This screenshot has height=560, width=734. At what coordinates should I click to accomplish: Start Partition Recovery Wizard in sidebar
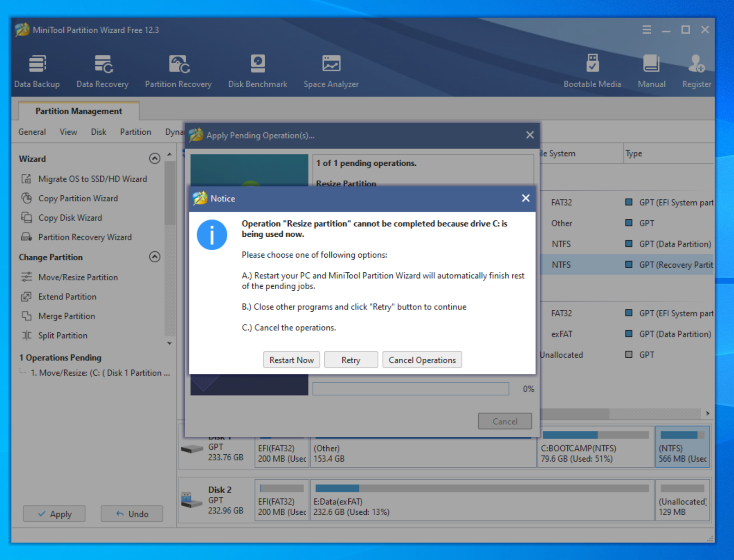77,237
